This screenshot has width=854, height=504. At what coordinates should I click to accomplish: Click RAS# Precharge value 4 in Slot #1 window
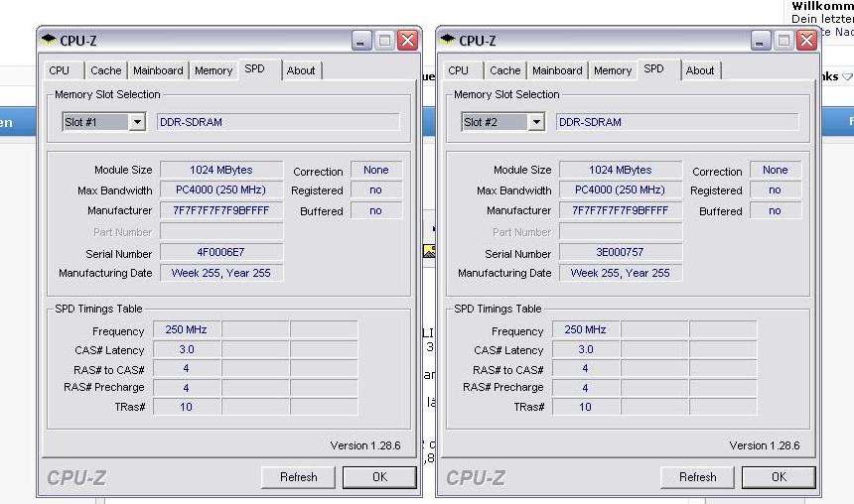pos(187,388)
